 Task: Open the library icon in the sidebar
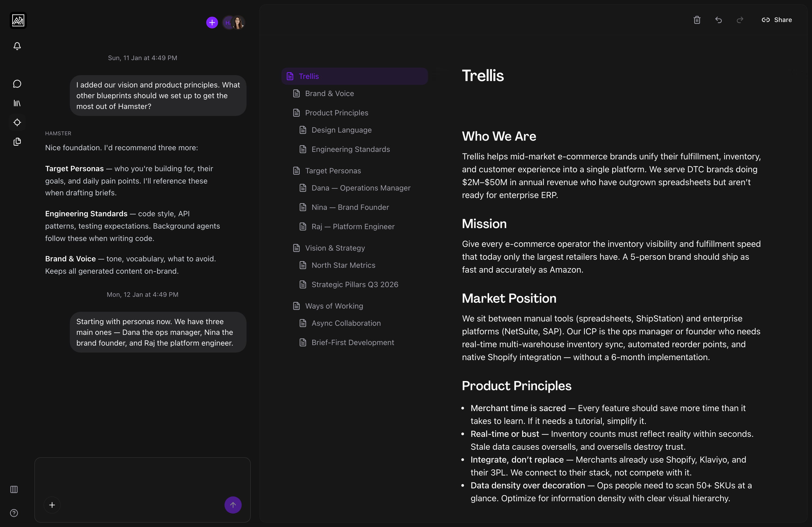[x=17, y=103]
